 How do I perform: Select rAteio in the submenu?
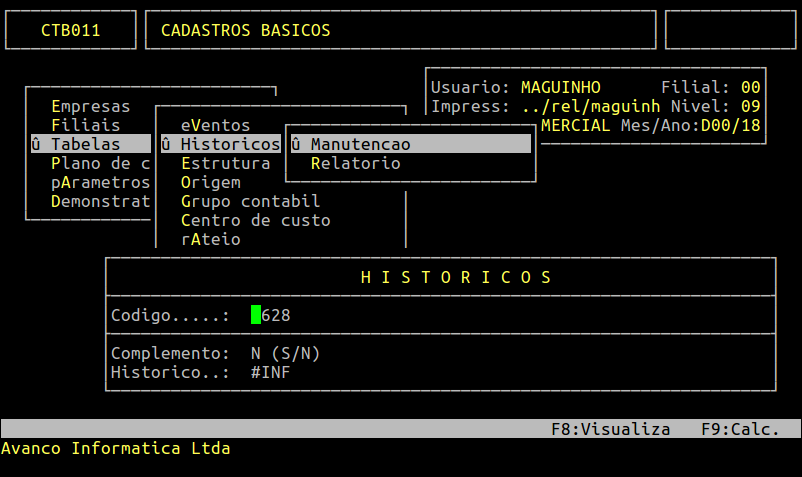point(210,239)
